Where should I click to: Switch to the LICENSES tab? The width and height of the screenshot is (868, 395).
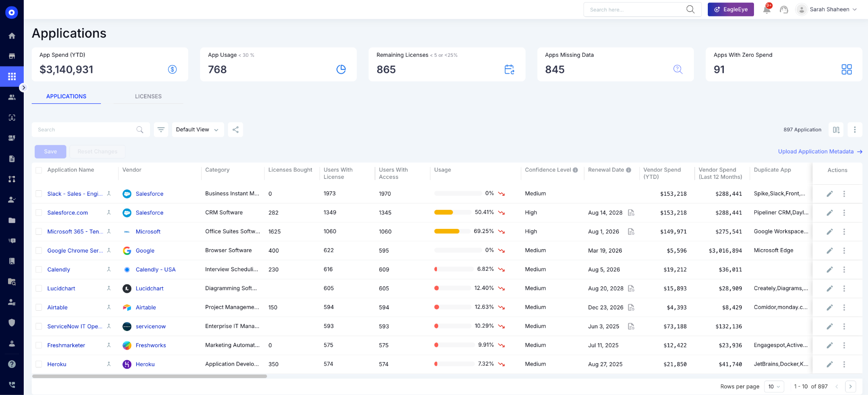point(148,96)
